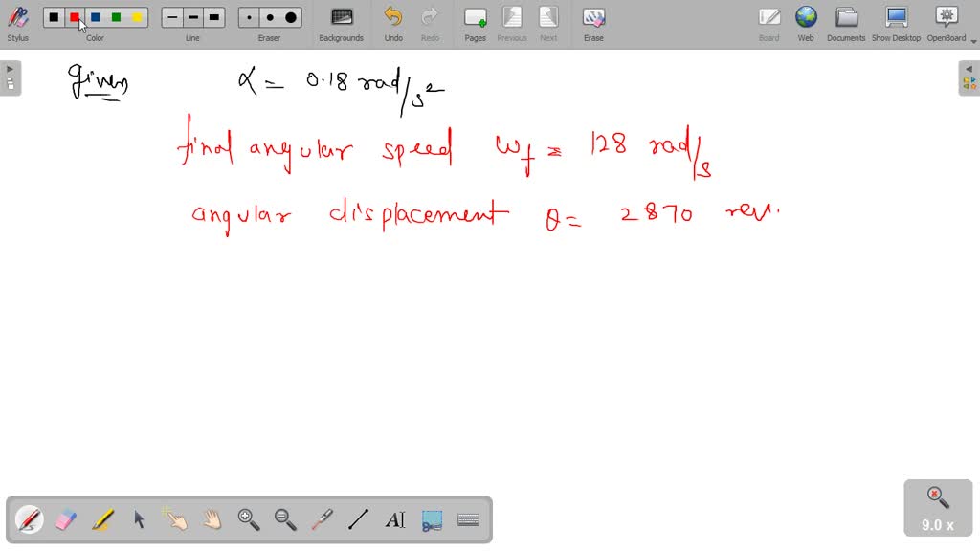Screen dimensions: 980x551
Task: Select the eraser tool in bottom palette
Action: [65, 519]
